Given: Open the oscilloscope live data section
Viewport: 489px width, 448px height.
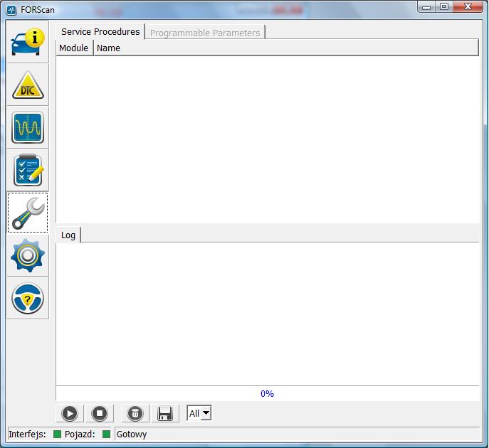Looking at the screenshot, I should [28, 128].
